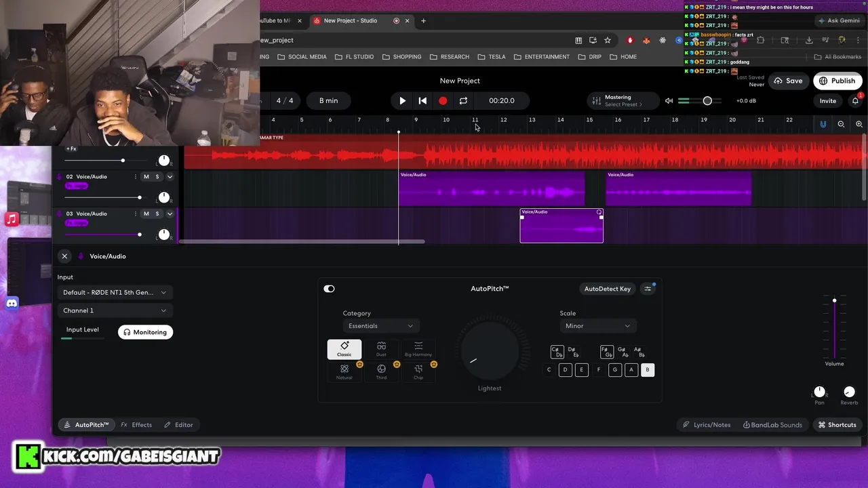Viewport: 868px width, 488px height.
Task: Select the Natural AutoPitch preset
Action: (344, 371)
